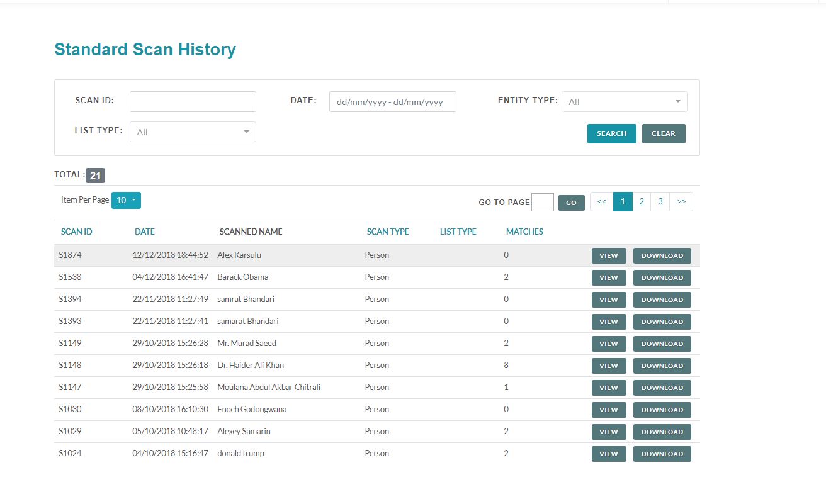Screen dimensions: 826x504
Task: Click the date 08/10/2018 16:10:30
Action: click(x=170, y=409)
